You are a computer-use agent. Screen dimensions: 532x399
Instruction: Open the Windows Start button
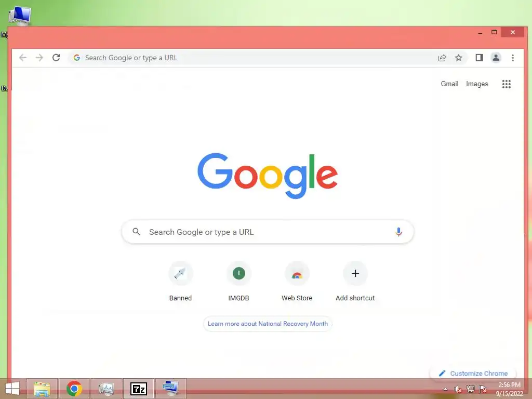point(12,389)
